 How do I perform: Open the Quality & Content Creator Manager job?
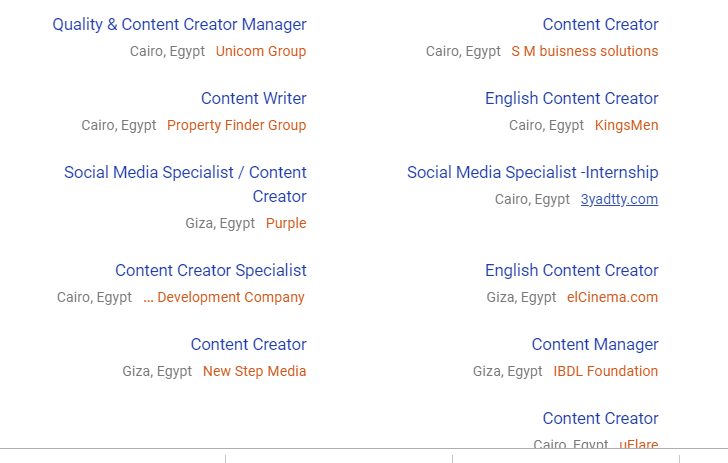click(x=179, y=25)
